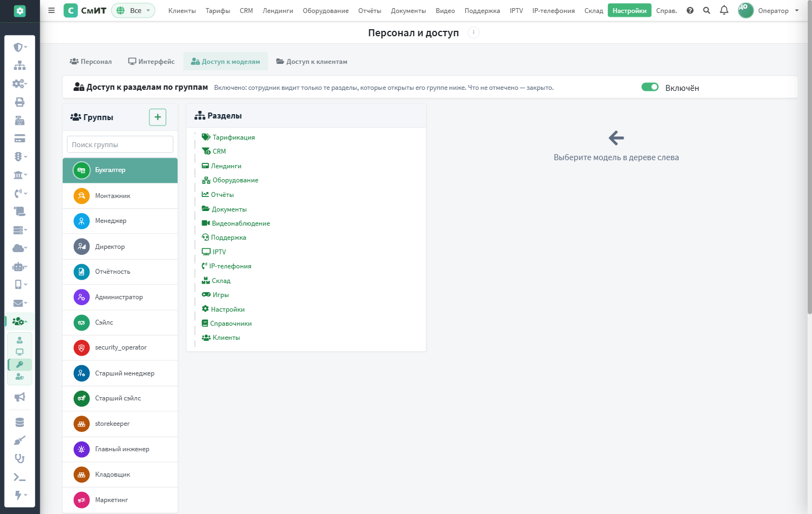812x514 pixels.
Task: Open the Все region dropdown
Action: pos(133,10)
